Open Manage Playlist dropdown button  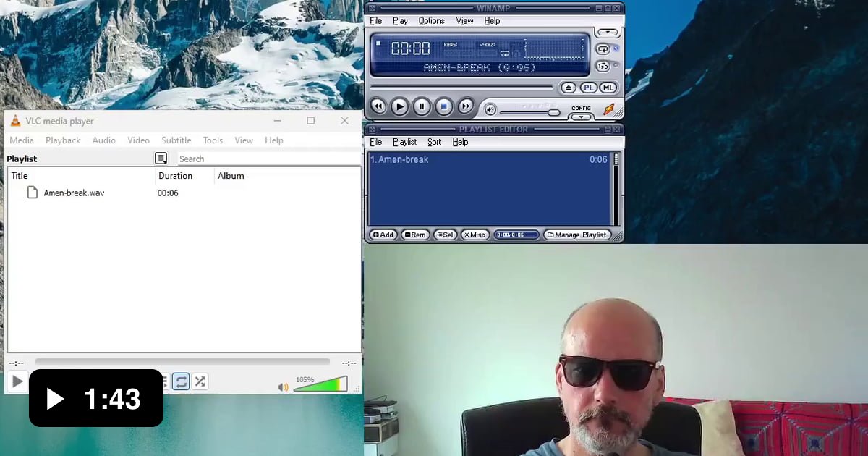point(577,235)
